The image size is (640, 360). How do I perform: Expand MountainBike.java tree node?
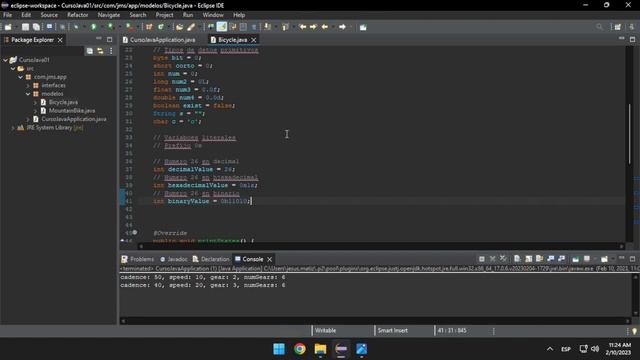[35, 111]
